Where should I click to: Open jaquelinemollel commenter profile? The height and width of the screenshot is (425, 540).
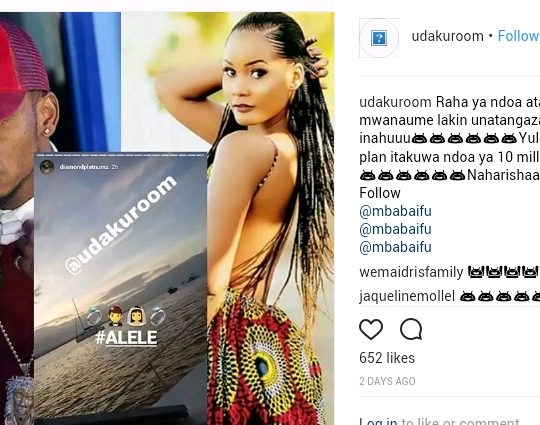click(407, 296)
